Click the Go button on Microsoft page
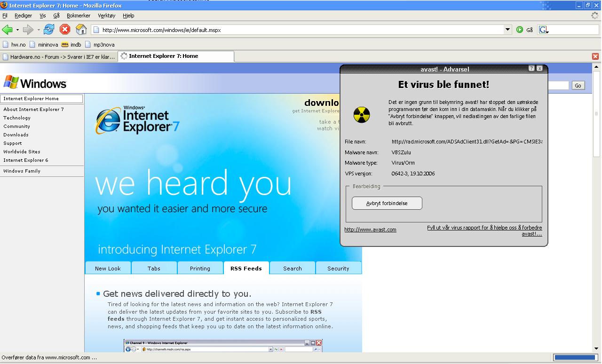 coord(578,85)
